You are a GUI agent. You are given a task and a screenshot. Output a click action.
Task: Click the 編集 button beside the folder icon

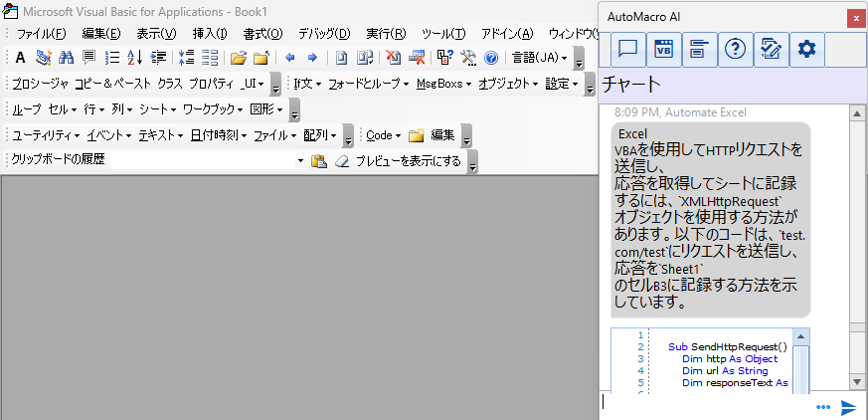(x=442, y=135)
